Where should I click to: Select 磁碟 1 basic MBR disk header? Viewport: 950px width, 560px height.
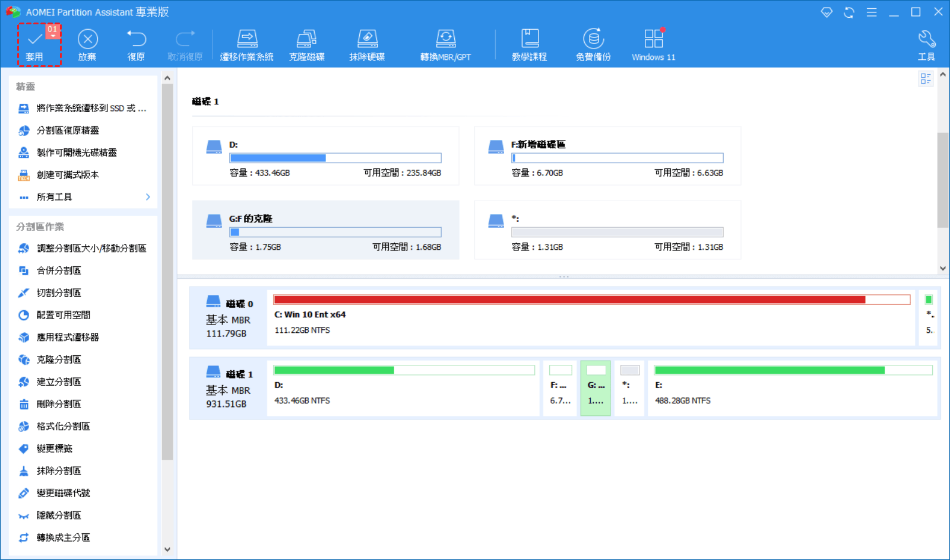pos(229,389)
